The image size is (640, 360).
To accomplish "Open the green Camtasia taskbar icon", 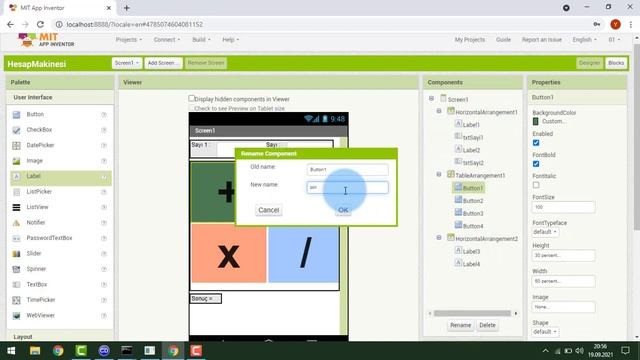I will click(81, 351).
